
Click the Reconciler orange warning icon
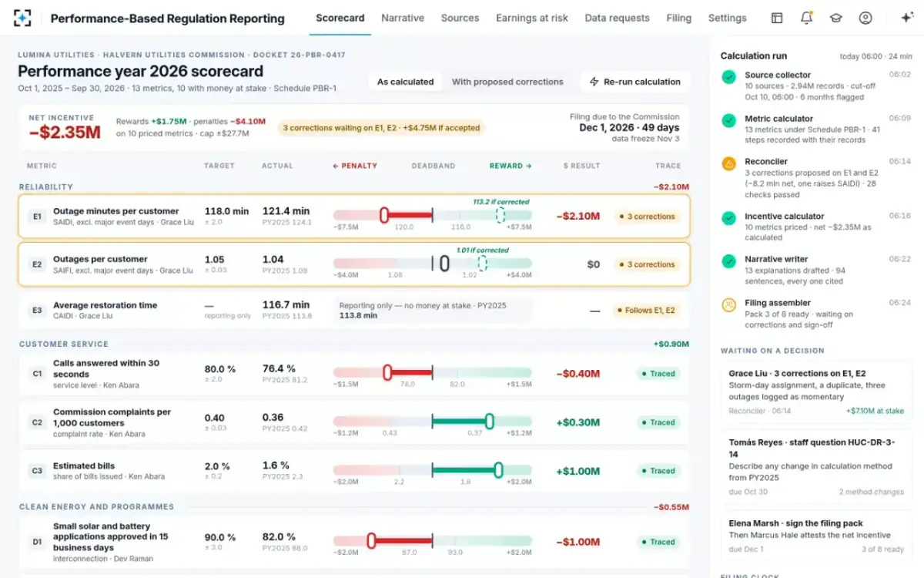coord(728,163)
